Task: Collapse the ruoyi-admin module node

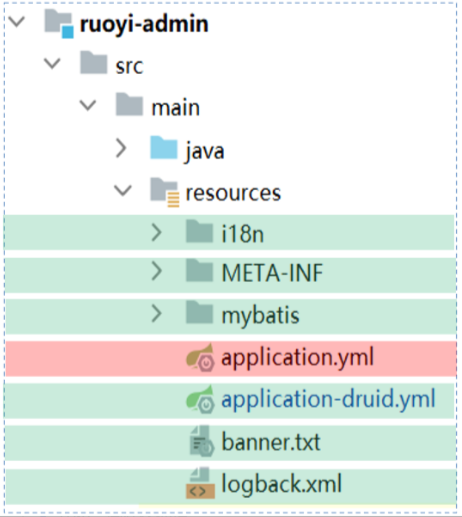Action: (17, 22)
